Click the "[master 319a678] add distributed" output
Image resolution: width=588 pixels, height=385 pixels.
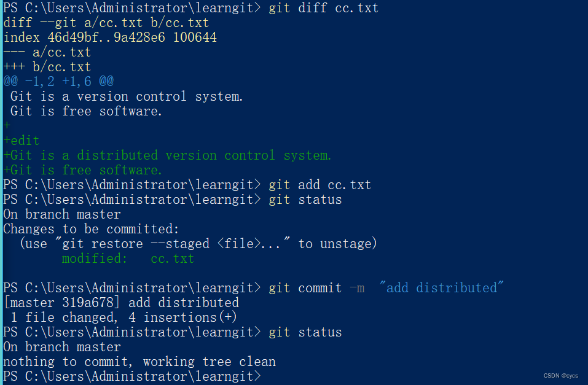pyautogui.click(x=121, y=303)
